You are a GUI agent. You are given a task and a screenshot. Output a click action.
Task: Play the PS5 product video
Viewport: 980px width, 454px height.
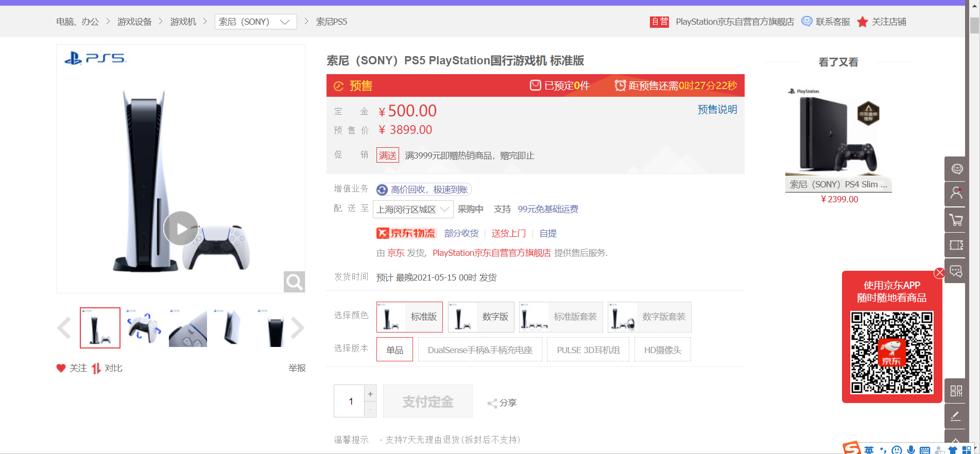(181, 228)
